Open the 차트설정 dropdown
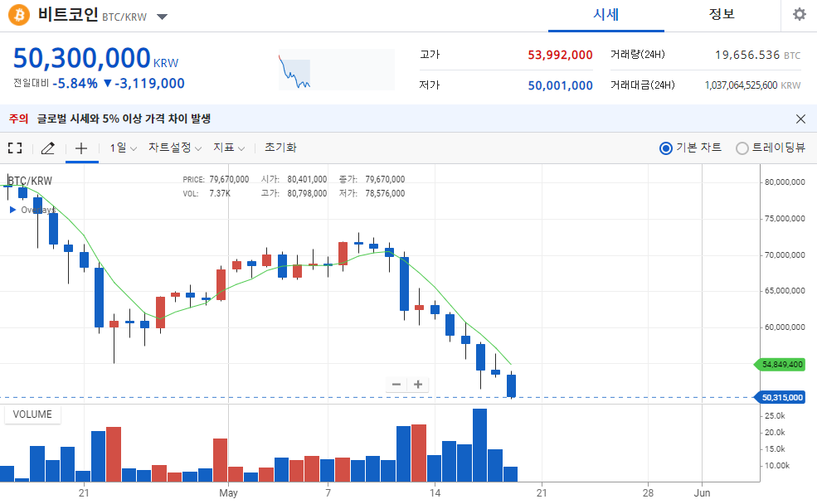The image size is (817, 504). click(x=174, y=148)
